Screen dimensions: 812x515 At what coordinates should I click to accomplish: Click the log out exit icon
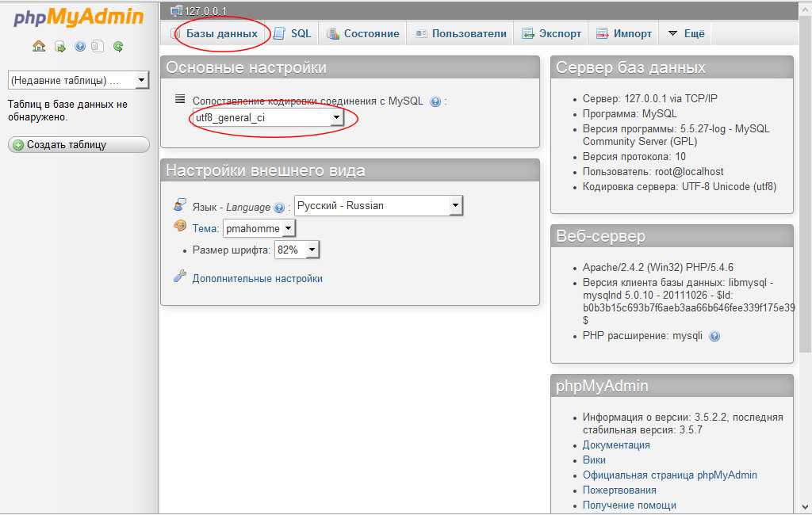(60, 47)
